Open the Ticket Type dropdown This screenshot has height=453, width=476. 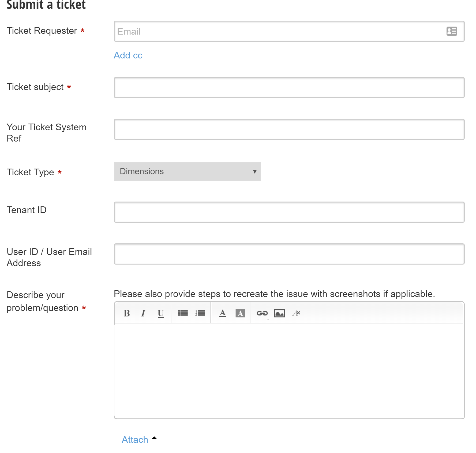[187, 172]
